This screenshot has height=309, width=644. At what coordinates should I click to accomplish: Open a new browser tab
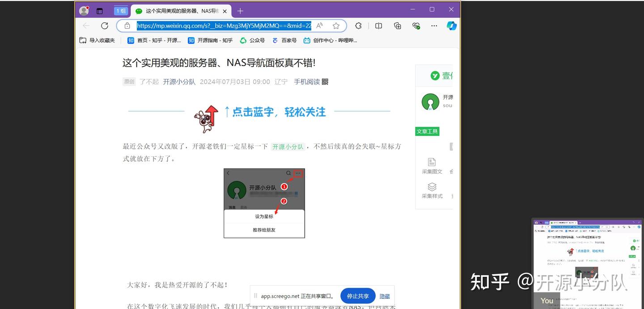240,11
